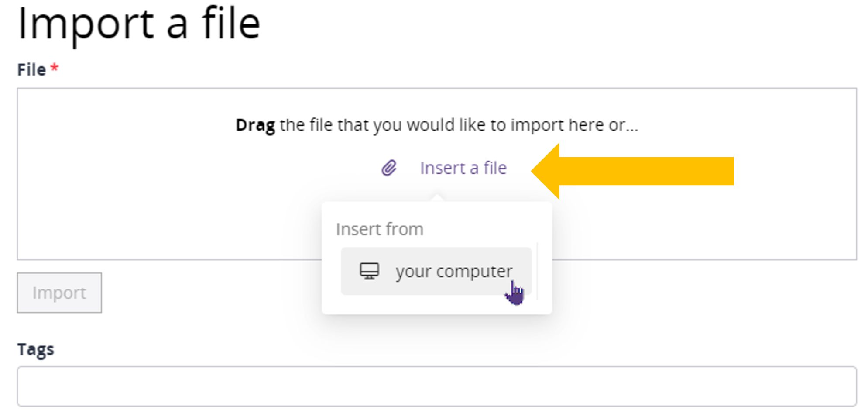Expand the Insert a file source picker
Screen dimensions: 868x417
pos(463,168)
